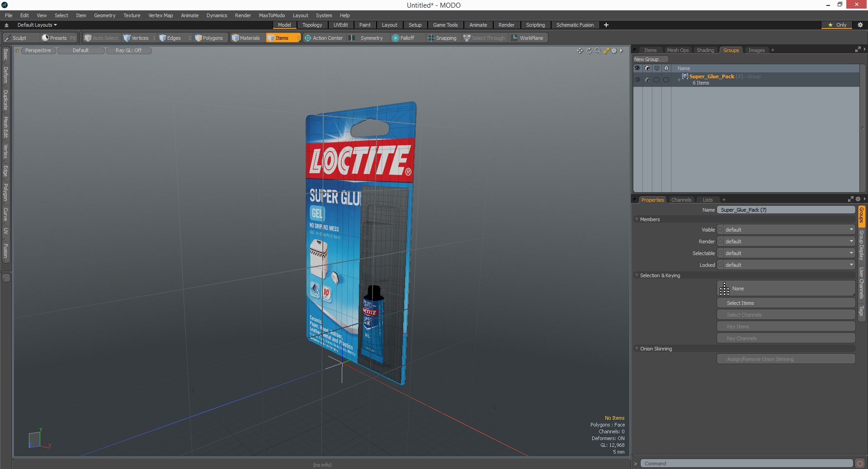Open the Visible default dropdown
The image size is (868, 469).
click(x=789, y=230)
